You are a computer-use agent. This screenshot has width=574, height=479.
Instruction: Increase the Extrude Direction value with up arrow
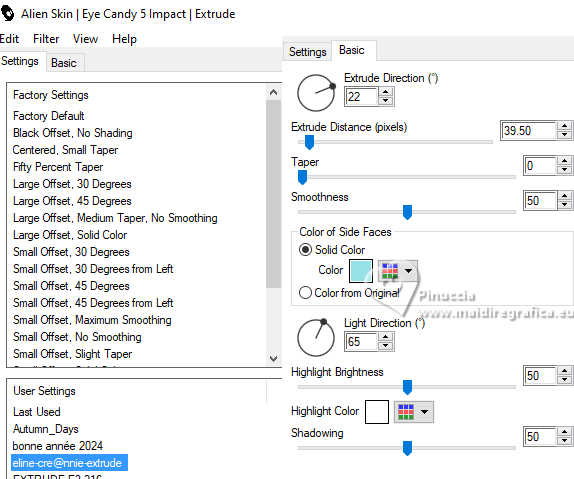pyautogui.click(x=385, y=92)
